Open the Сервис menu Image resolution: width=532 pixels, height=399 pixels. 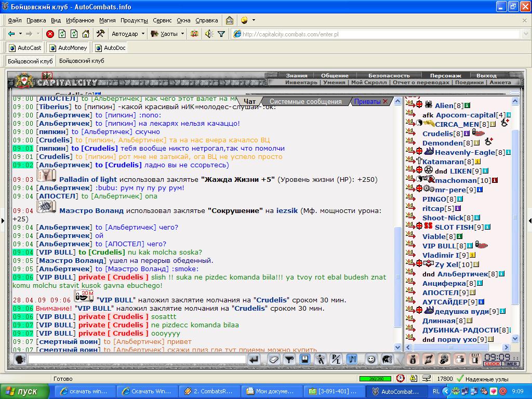(x=162, y=20)
